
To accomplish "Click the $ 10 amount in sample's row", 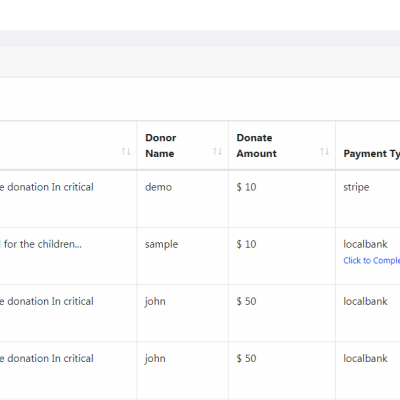I will 246,244.
